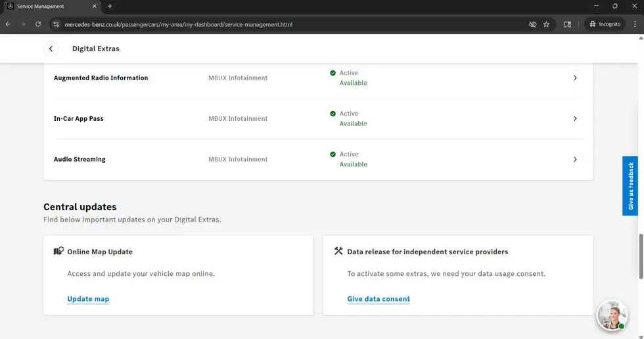
Task: Go back using the Digital Extras back chevron
Action: (51, 49)
